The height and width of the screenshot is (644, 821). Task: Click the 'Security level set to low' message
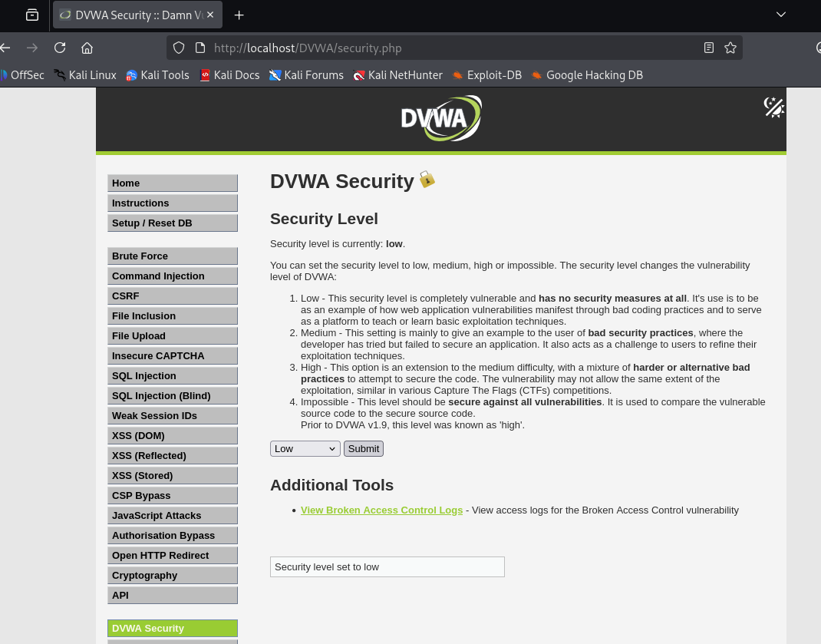click(387, 566)
